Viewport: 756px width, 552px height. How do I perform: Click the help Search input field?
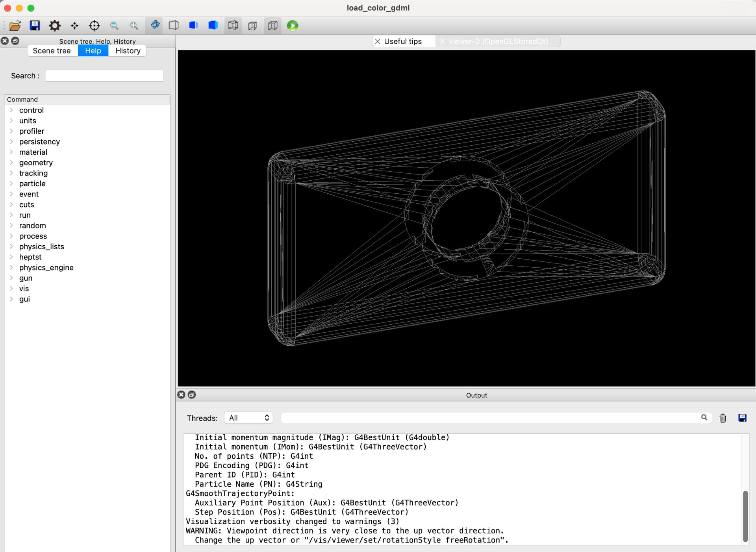point(104,76)
